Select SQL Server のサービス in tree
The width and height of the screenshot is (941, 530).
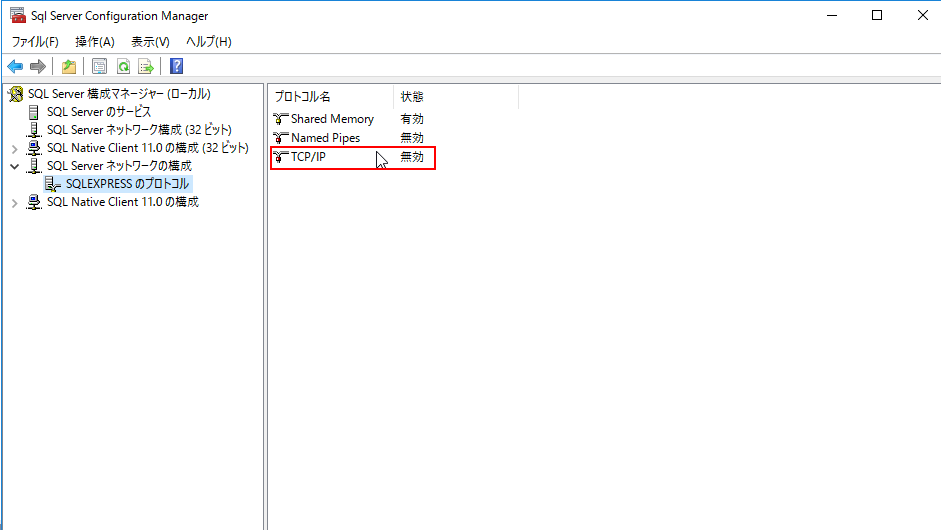(99, 112)
